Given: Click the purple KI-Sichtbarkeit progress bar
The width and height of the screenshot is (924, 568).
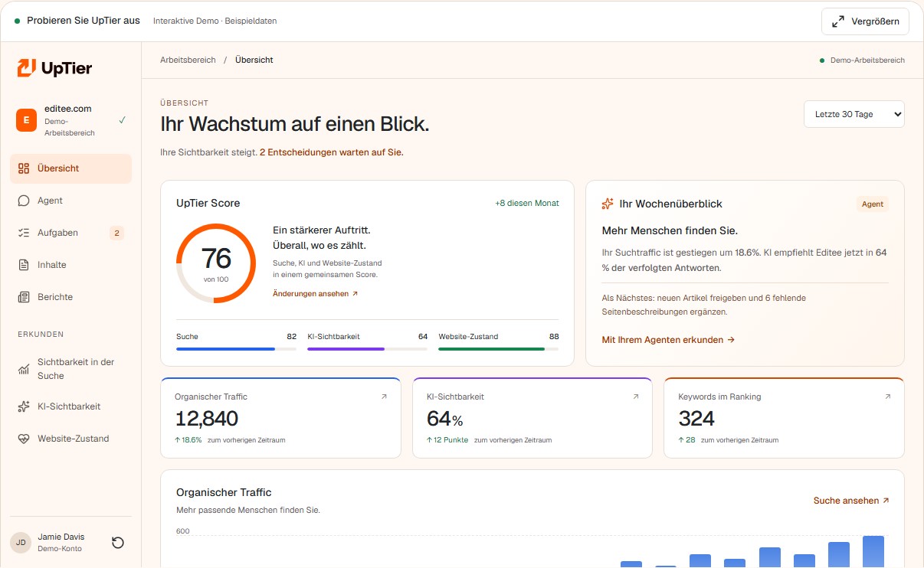Looking at the screenshot, I should 367,349.
